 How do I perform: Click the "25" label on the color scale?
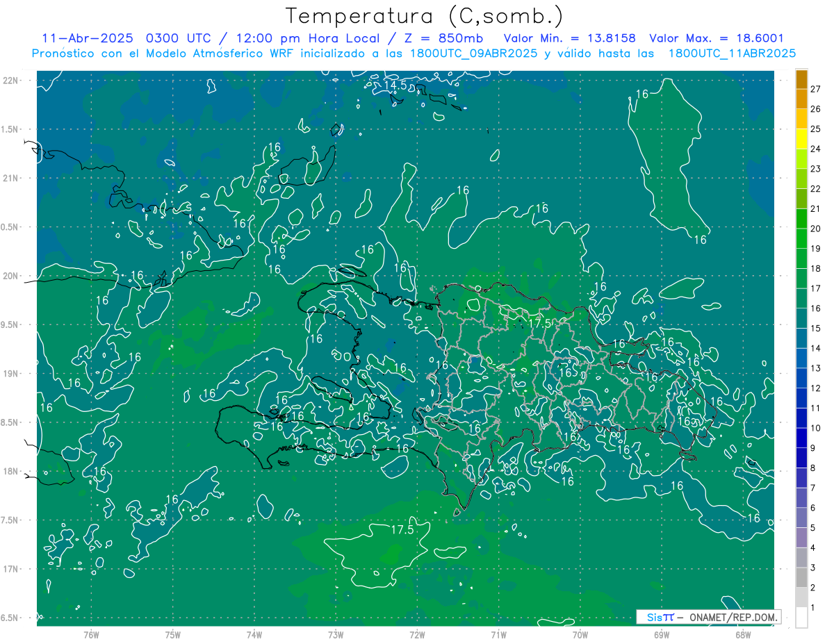coord(815,129)
